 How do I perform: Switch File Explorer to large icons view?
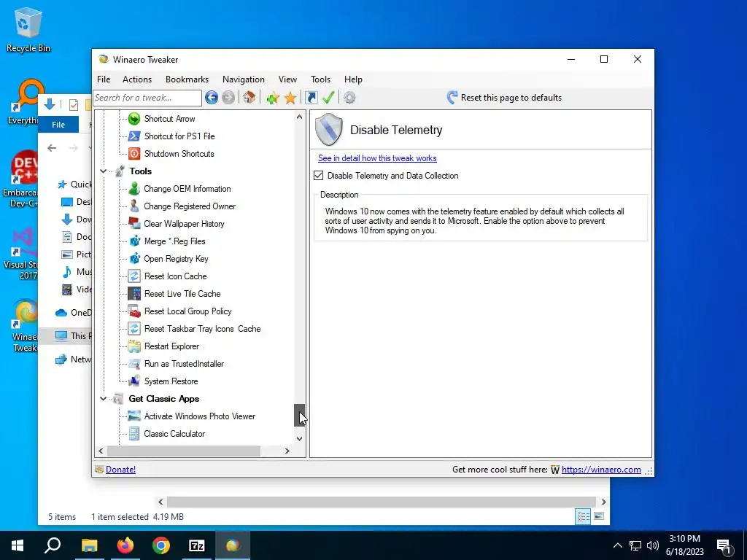tap(600, 516)
